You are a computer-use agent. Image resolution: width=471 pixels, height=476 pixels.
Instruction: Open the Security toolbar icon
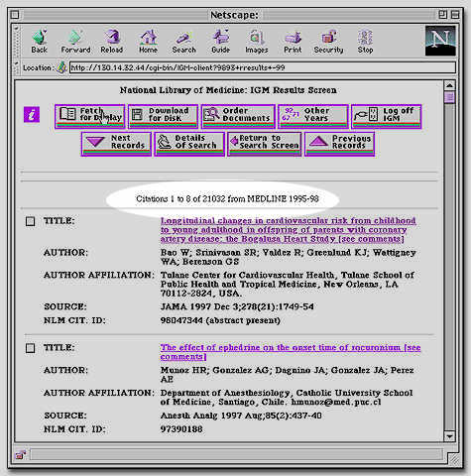pos(328,41)
